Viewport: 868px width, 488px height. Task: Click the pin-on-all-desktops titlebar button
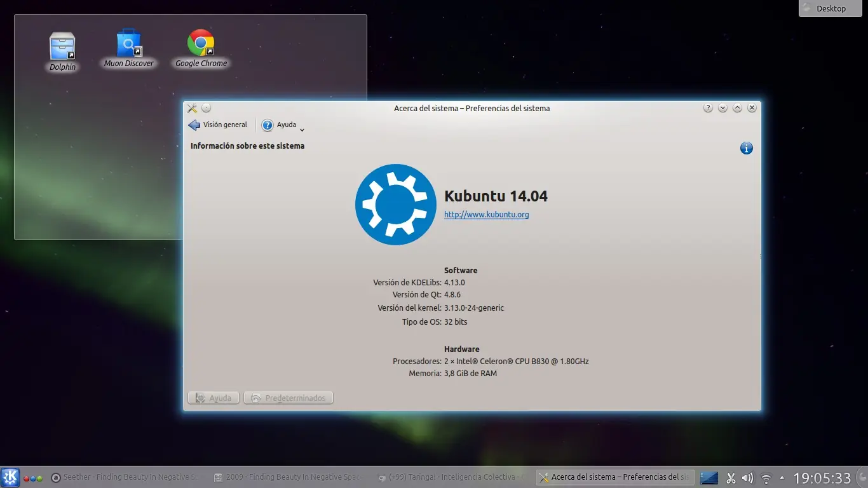click(x=206, y=108)
